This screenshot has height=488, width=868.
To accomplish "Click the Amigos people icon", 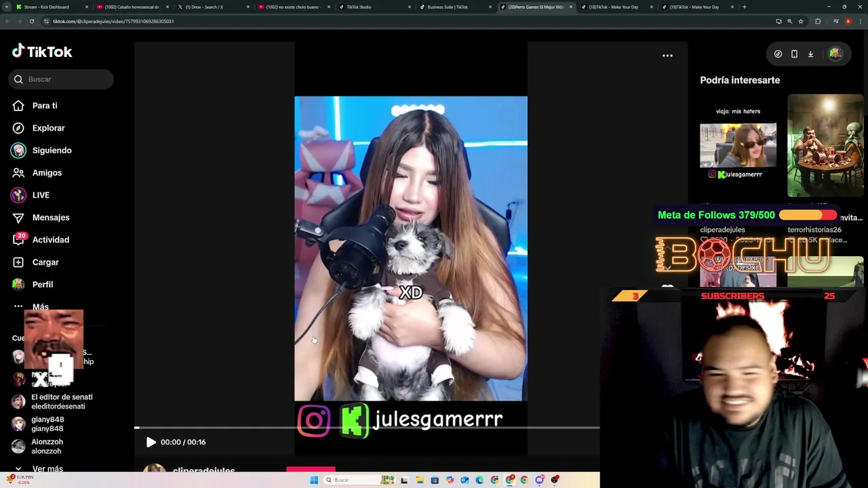I will point(18,173).
